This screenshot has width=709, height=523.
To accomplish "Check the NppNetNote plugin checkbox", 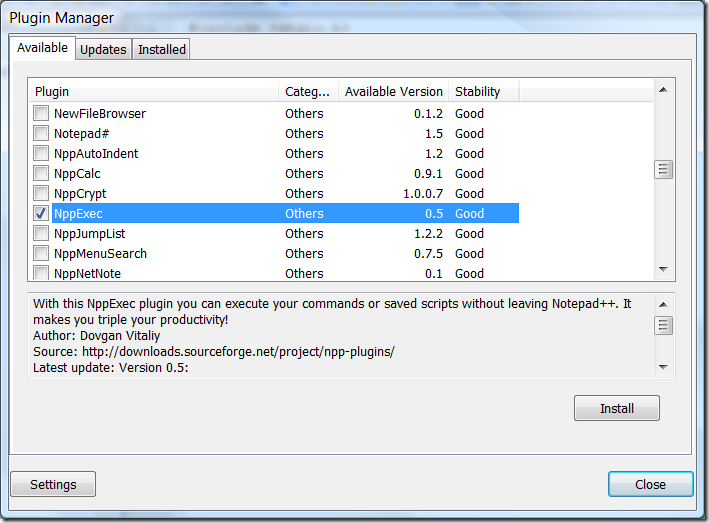I will coord(41,273).
